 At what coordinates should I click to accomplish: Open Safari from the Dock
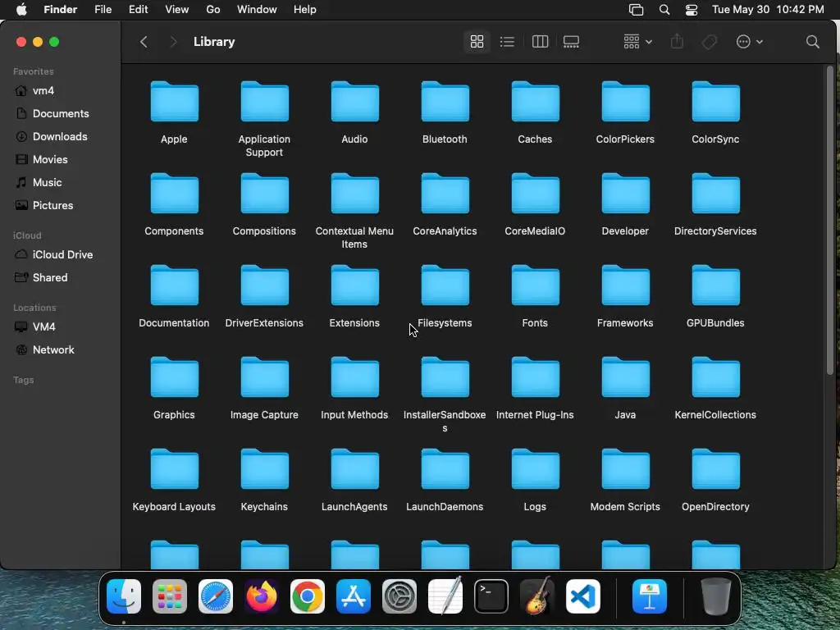[216, 596]
